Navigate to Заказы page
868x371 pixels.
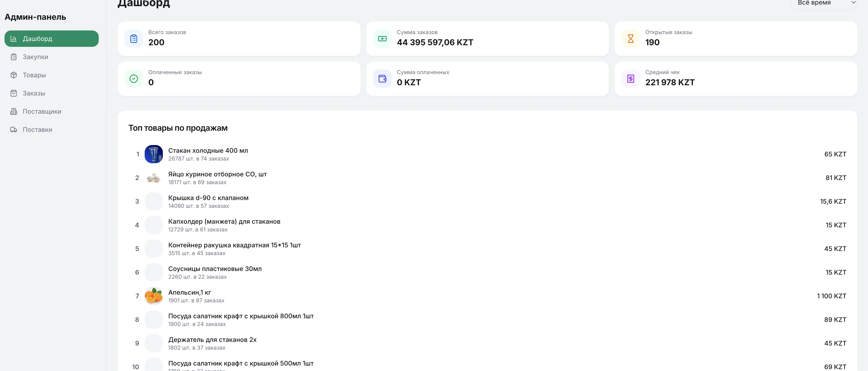(x=52, y=93)
